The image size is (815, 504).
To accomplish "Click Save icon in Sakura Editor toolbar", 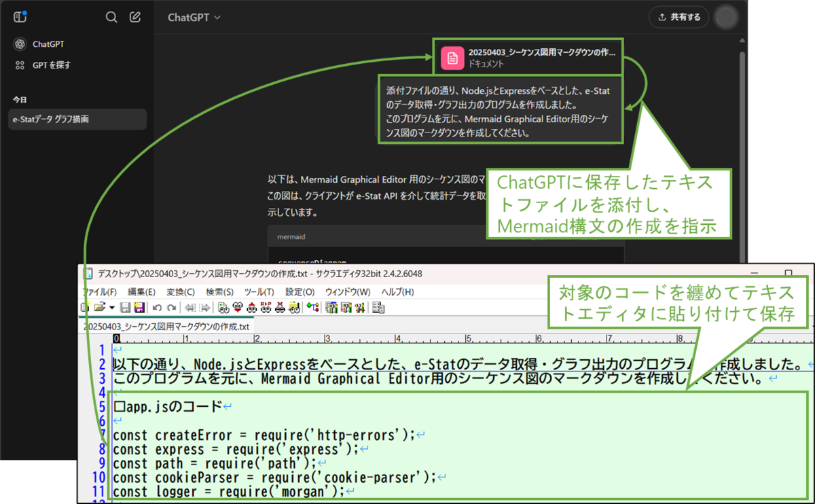I will 125,308.
